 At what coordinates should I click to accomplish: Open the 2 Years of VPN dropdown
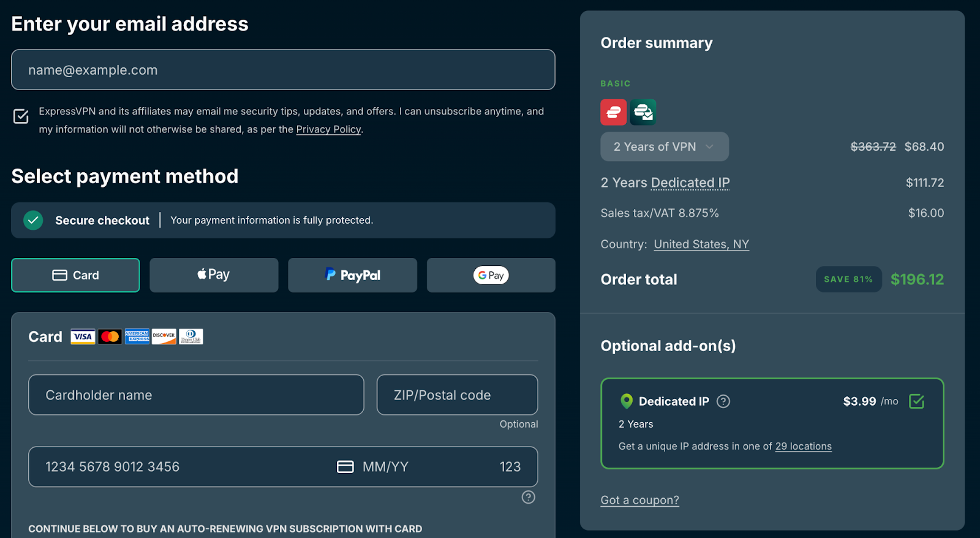coord(665,147)
